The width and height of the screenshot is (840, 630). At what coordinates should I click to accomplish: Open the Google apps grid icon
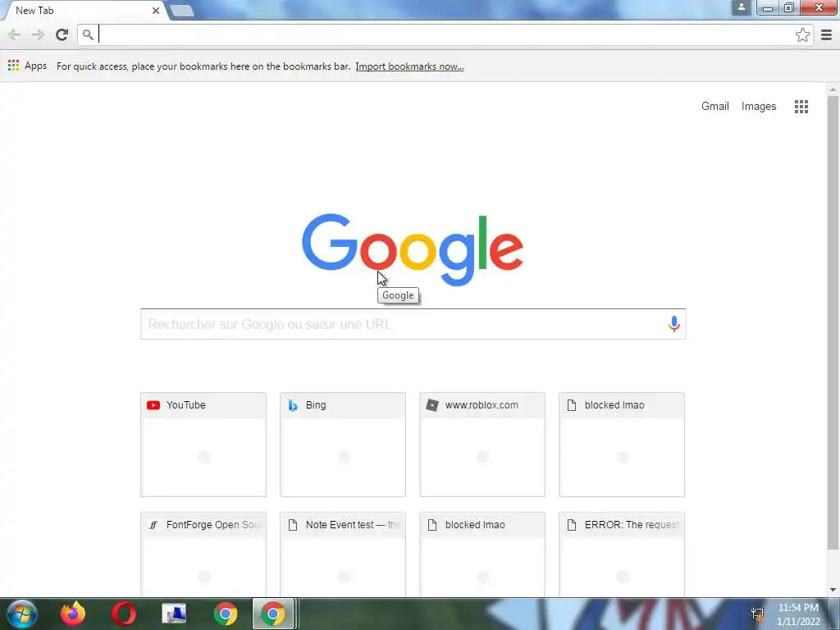click(801, 106)
